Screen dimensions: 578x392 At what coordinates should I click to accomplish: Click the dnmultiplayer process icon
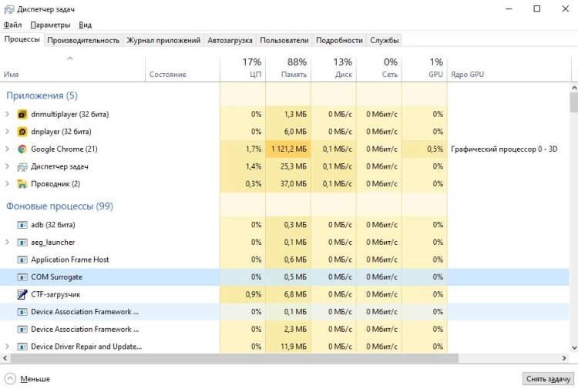coord(22,114)
